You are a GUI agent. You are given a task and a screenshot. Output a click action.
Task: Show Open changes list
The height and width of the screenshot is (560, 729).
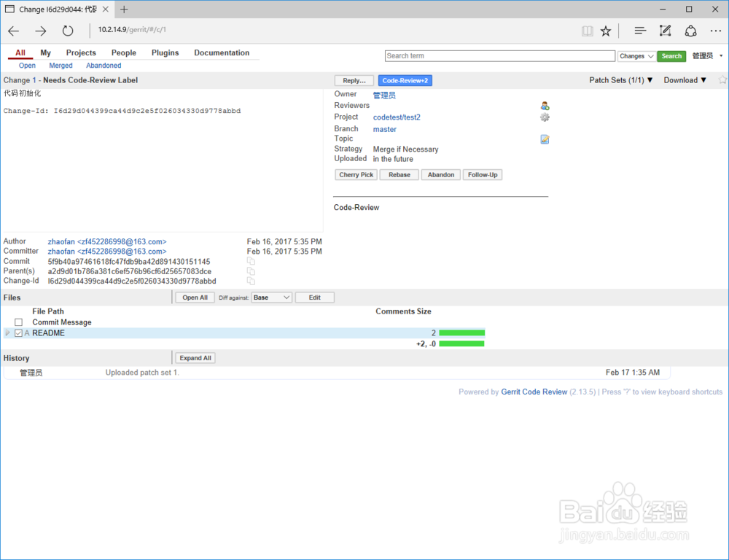(27, 66)
